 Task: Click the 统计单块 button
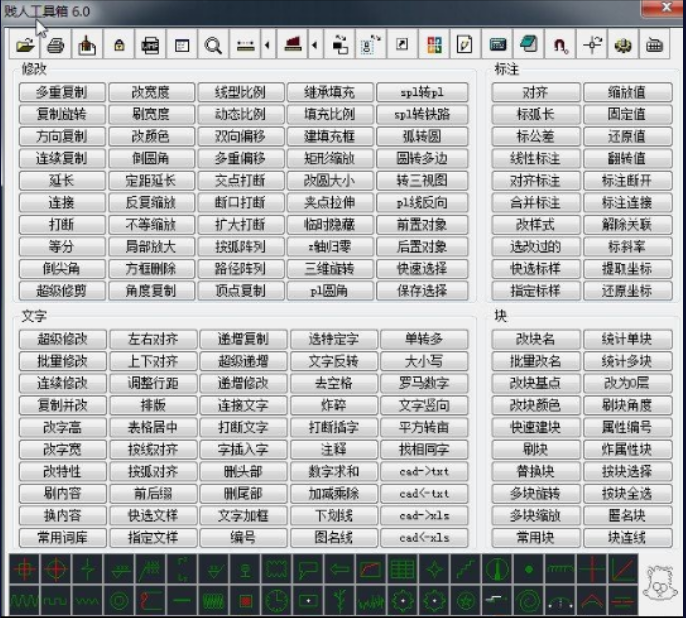pyautogui.click(x=627, y=339)
